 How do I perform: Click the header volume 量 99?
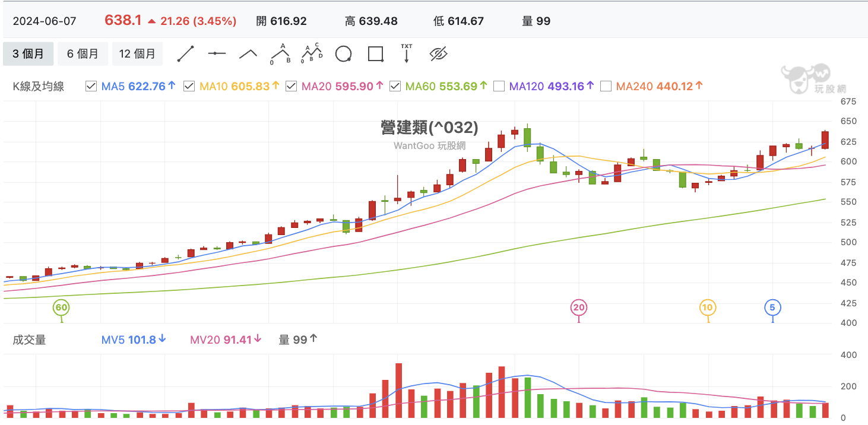(536, 21)
